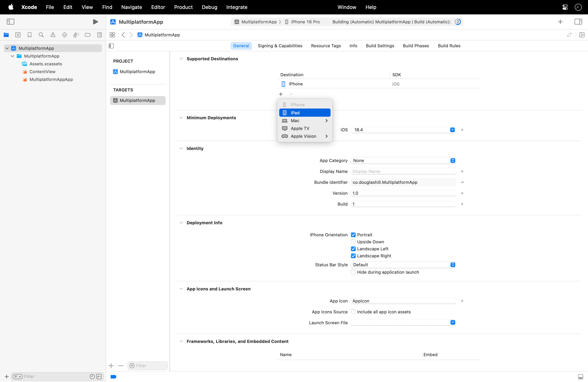Check Include all app icon assets

point(353,312)
